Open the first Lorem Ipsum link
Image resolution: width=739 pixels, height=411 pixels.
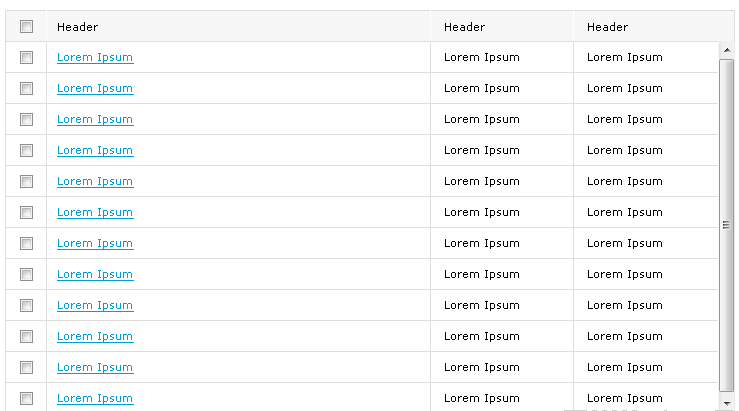point(95,58)
